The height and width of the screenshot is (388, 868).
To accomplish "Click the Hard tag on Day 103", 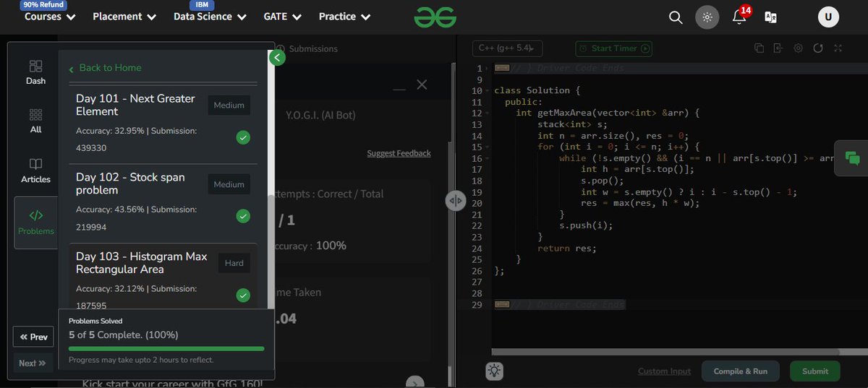I will pos(234,264).
